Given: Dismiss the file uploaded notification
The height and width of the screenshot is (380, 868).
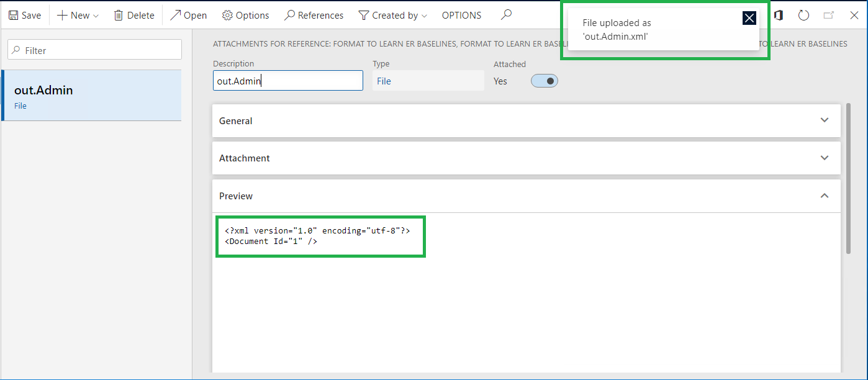Looking at the screenshot, I should click(x=749, y=18).
